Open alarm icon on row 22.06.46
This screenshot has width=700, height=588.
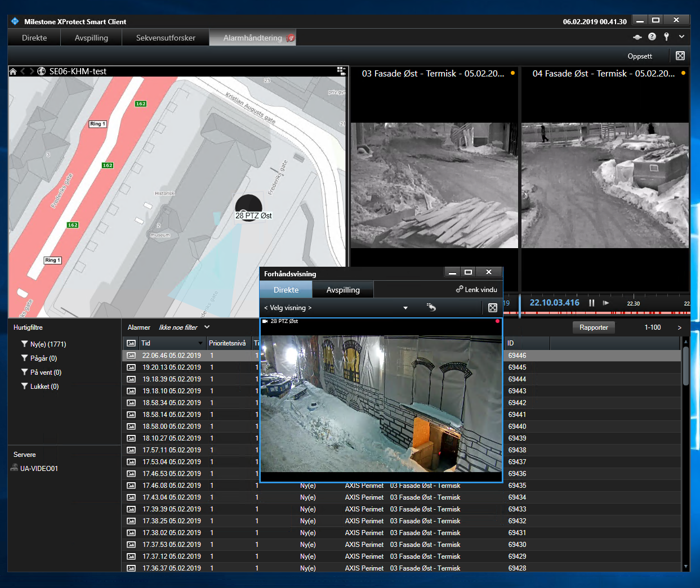[131, 356]
